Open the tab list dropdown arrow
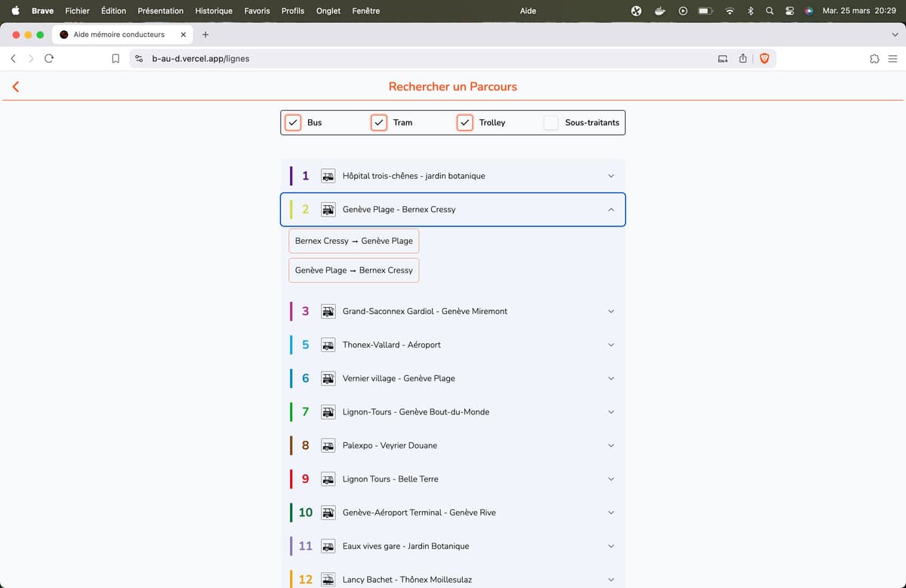 895,35
